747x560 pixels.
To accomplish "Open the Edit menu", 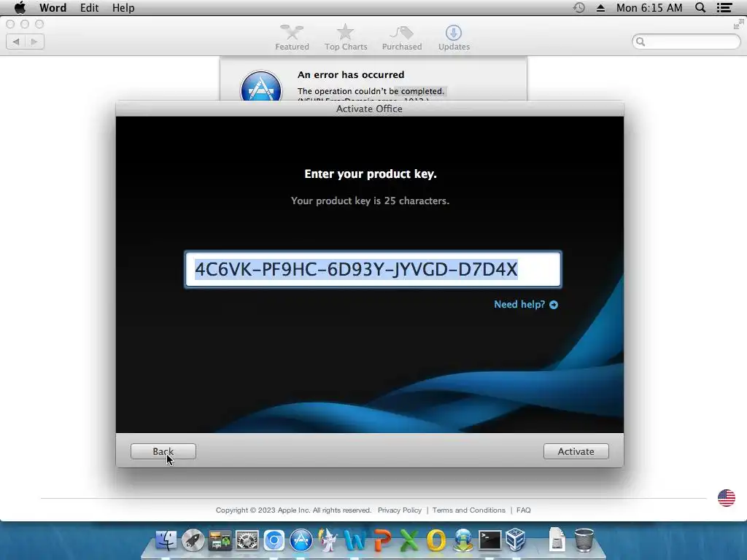I will click(89, 7).
